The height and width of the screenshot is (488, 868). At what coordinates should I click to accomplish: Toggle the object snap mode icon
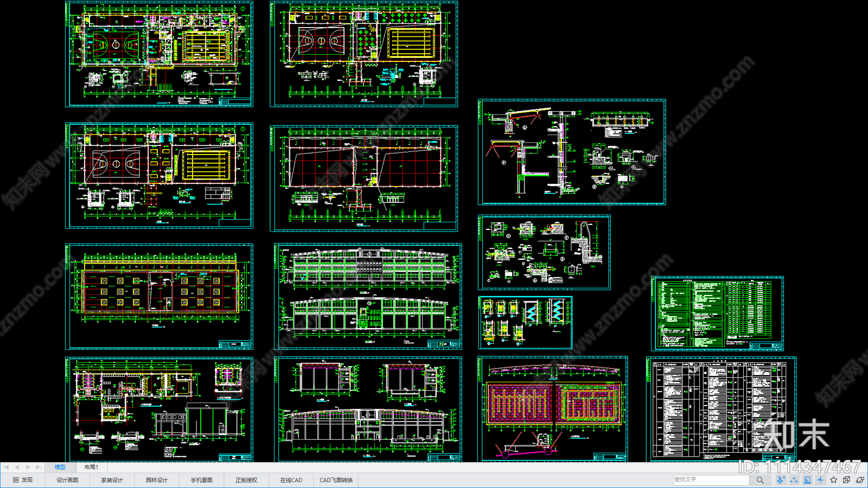click(x=781, y=480)
